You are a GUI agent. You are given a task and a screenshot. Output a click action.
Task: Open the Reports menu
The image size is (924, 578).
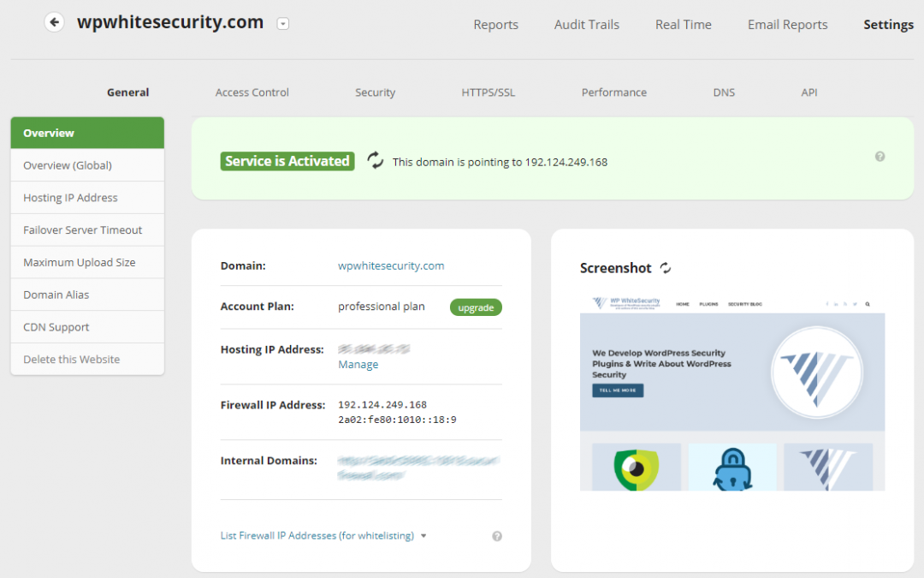pyautogui.click(x=495, y=25)
